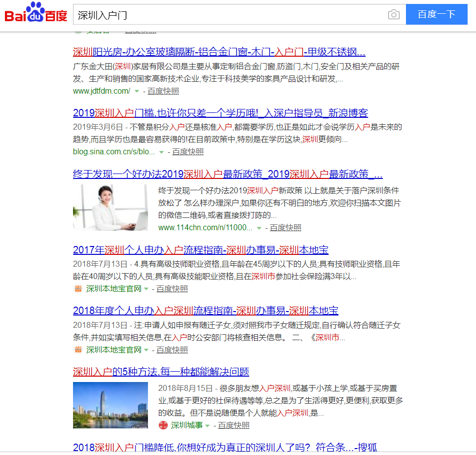Expand arrow beside 深圳本地宝官网 under 2018年度 result
The image size is (476, 455).
pyautogui.click(x=146, y=350)
